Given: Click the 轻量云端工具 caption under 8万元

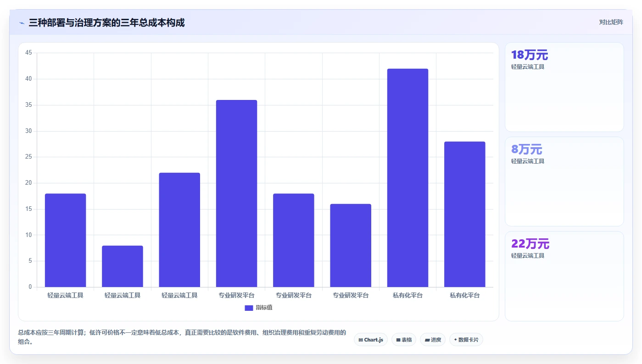Looking at the screenshot, I should pyautogui.click(x=528, y=161).
